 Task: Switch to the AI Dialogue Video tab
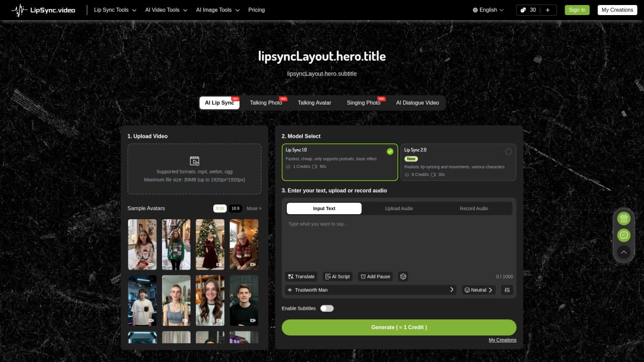pos(418,103)
